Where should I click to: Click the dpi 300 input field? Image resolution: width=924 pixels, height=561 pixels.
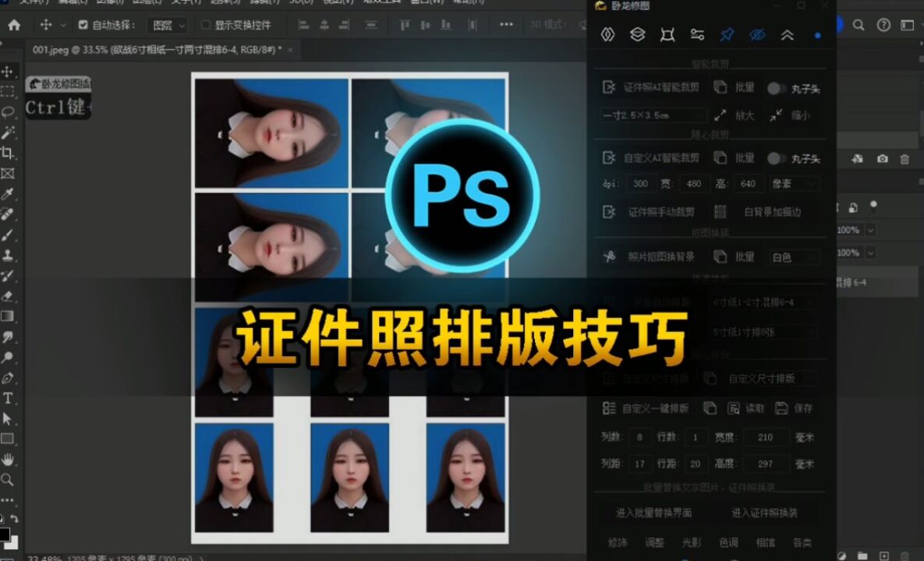pyautogui.click(x=640, y=184)
